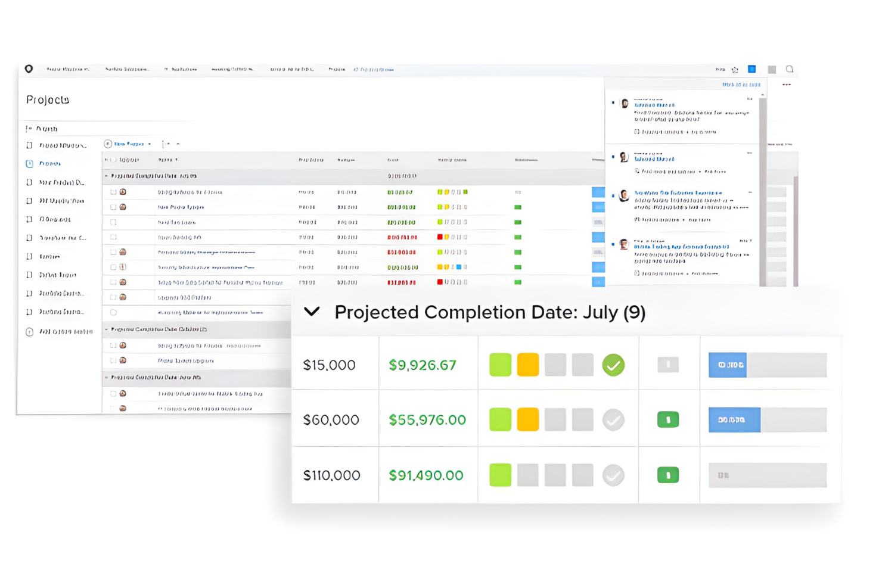The image size is (882, 588).
Task: Click the star favorites icon in top bar
Action: pyautogui.click(x=735, y=70)
